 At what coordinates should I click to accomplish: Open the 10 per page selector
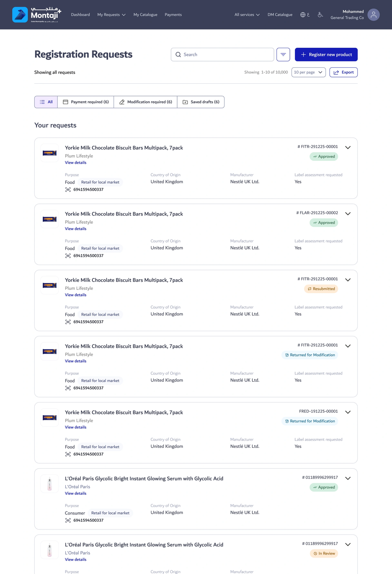tap(309, 72)
